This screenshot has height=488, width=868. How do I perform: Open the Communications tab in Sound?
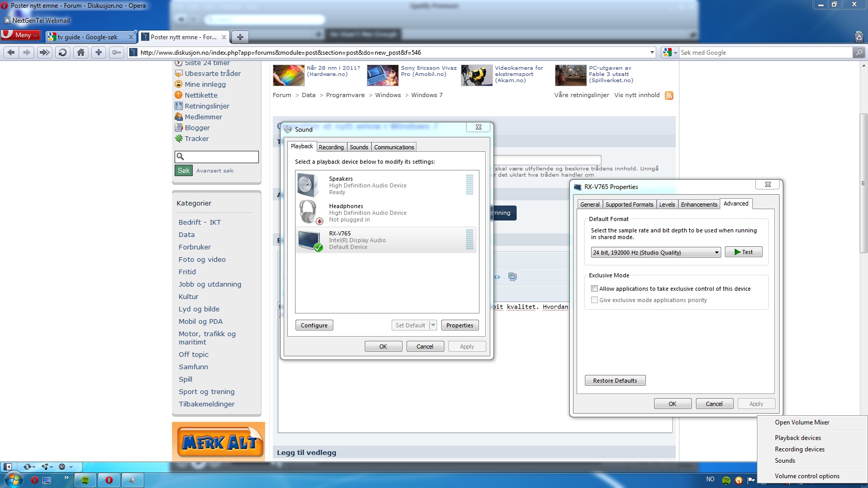(x=394, y=147)
